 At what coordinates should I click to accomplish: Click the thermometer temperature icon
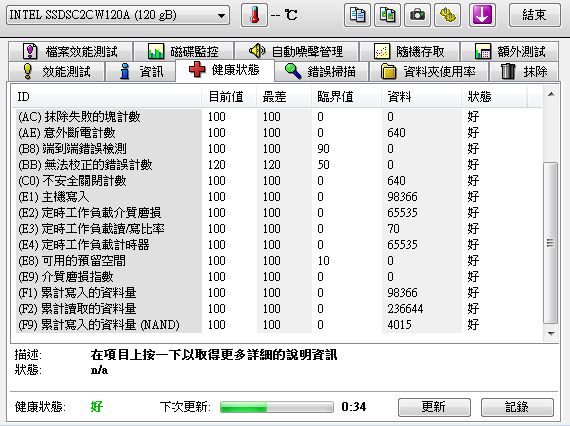[254, 15]
